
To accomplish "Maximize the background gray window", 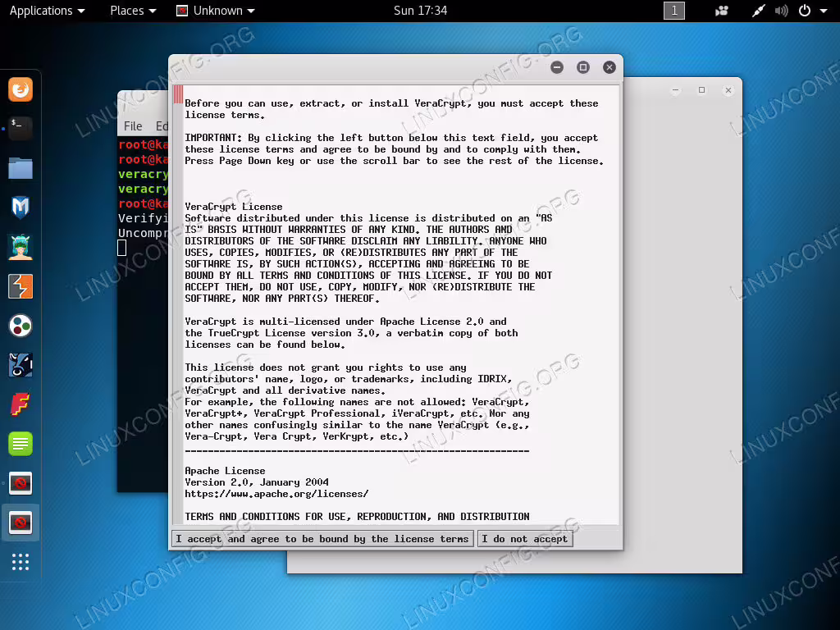I will [x=702, y=90].
